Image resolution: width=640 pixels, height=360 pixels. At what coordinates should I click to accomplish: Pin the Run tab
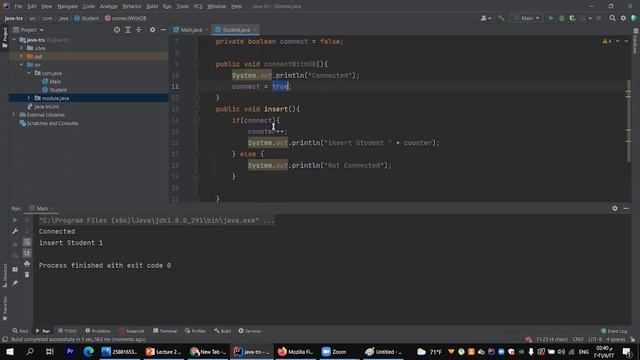click(x=15, y=283)
